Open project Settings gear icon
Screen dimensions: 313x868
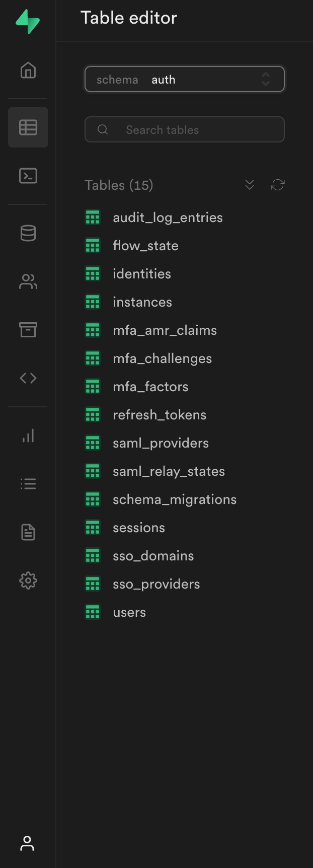[x=28, y=581]
